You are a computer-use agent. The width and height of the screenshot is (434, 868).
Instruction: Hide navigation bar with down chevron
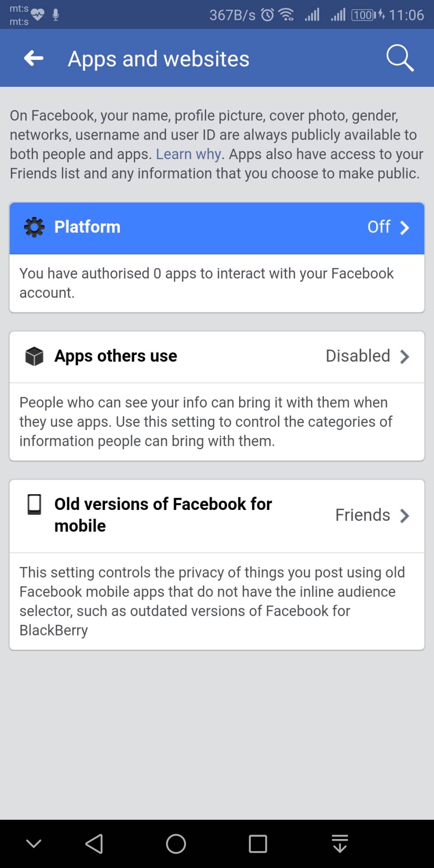34,844
